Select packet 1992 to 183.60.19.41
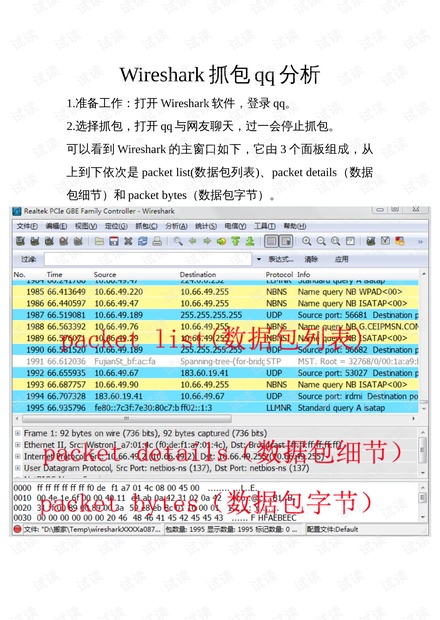The width and height of the screenshot is (440, 620). point(215,373)
